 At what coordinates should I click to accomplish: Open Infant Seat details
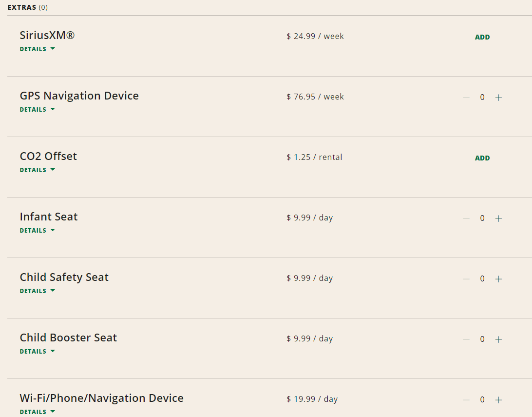click(x=38, y=231)
